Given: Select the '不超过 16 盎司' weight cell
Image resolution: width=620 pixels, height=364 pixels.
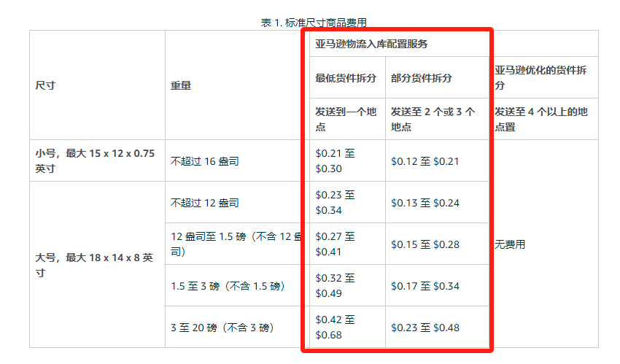Looking at the screenshot, I should [x=237, y=160].
